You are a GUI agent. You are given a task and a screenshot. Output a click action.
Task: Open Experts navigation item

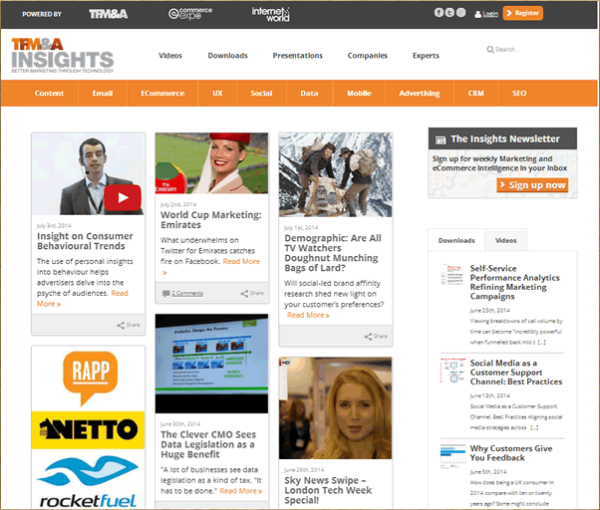pyautogui.click(x=426, y=56)
